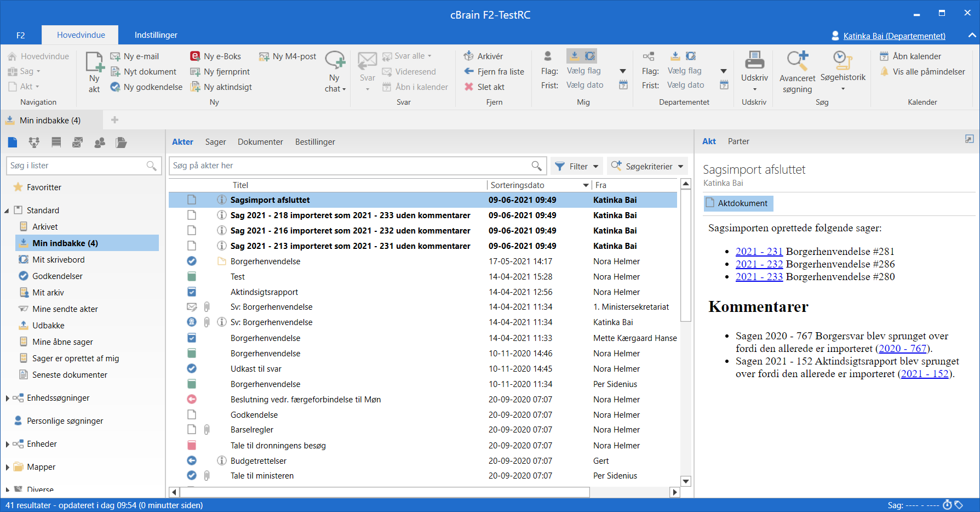This screenshot has height=512, width=980.
Task: Open Ny chat
Action: click(x=335, y=72)
